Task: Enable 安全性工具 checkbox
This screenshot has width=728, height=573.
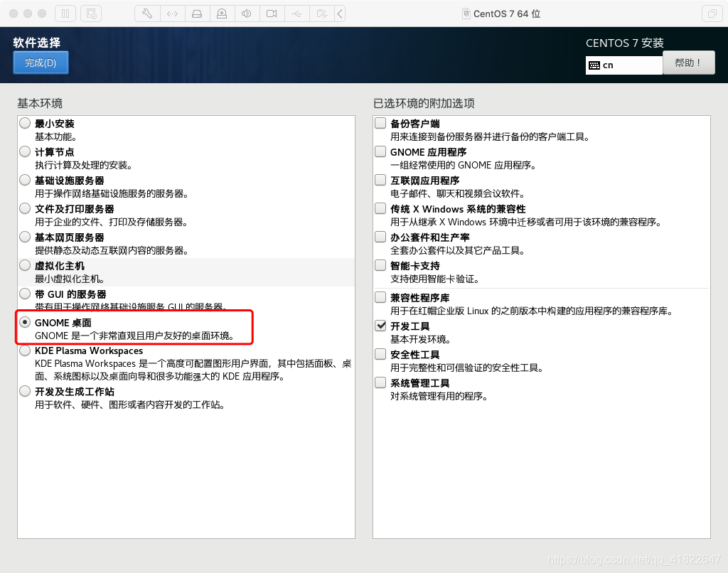Action: click(x=380, y=354)
